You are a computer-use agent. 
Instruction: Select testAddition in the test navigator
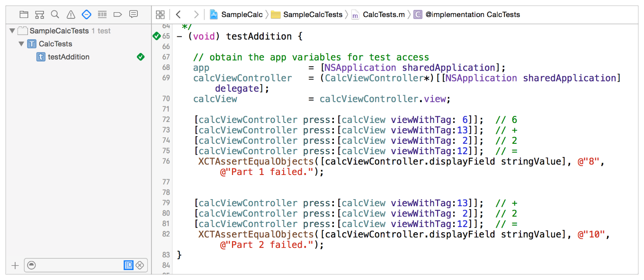click(x=68, y=57)
